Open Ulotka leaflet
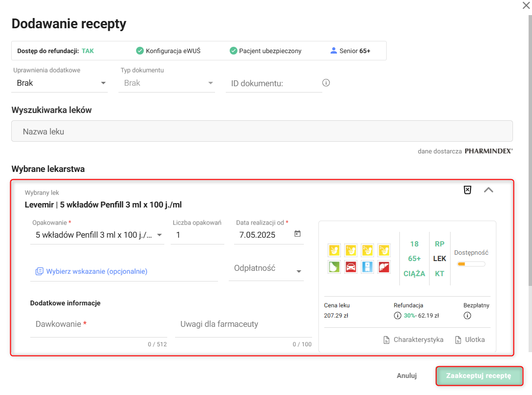 coord(470,340)
